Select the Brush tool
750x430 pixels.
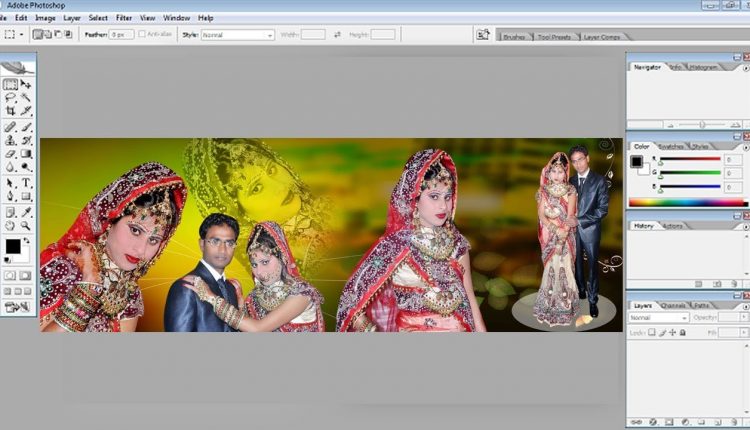[26, 127]
